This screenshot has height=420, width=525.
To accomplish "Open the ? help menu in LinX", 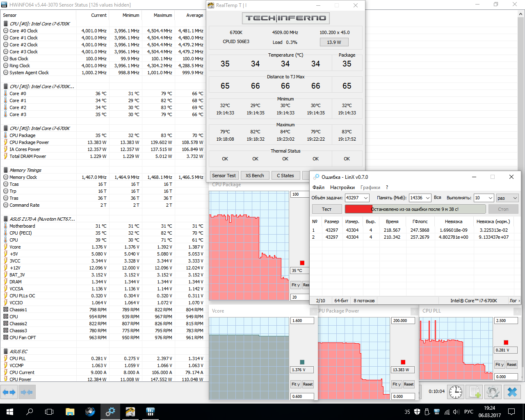I will (387, 187).
